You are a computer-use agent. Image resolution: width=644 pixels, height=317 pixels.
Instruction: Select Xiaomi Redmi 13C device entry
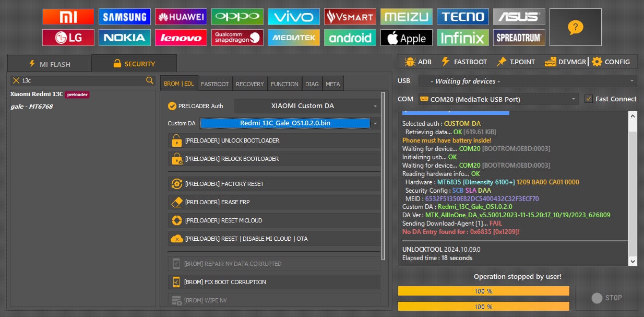point(50,95)
